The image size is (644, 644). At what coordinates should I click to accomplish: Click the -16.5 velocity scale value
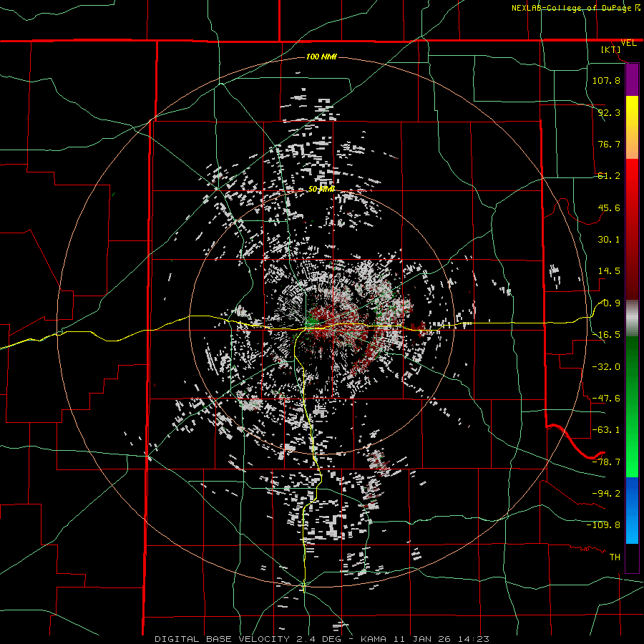[x=606, y=335]
